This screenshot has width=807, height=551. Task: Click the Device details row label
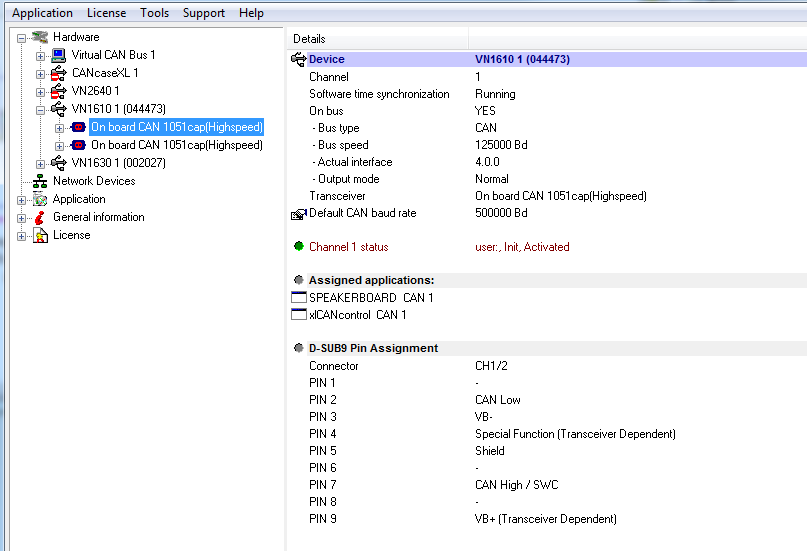tap(327, 59)
